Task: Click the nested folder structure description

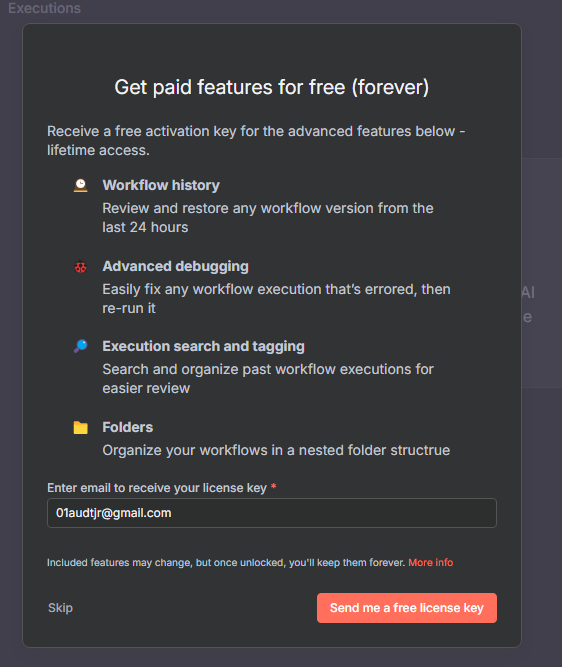Action: [x=276, y=450]
